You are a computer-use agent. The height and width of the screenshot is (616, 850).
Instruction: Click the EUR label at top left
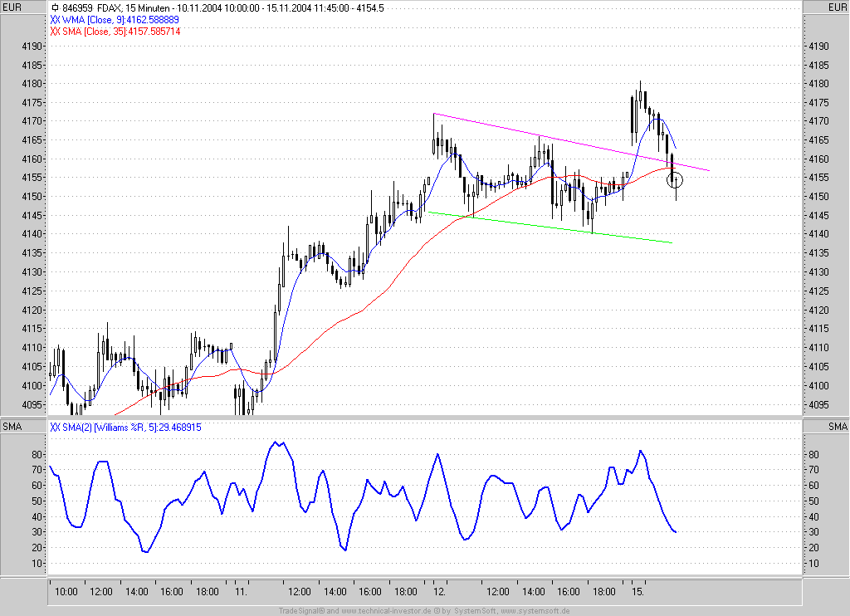12,7
